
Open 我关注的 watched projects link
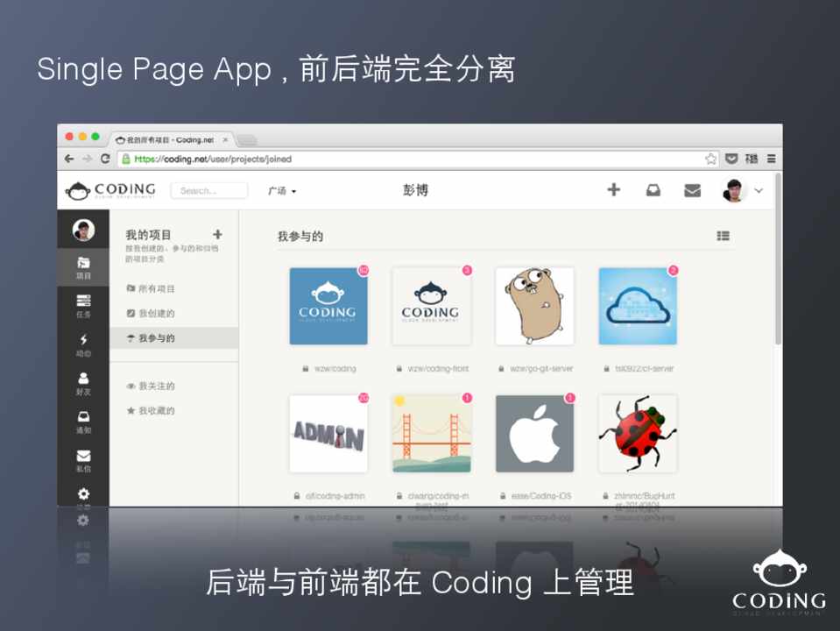point(156,386)
